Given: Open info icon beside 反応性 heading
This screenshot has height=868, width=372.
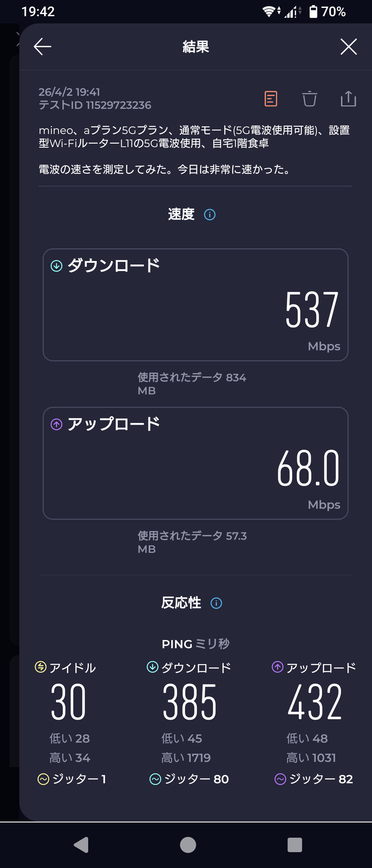Looking at the screenshot, I should click(216, 603).
